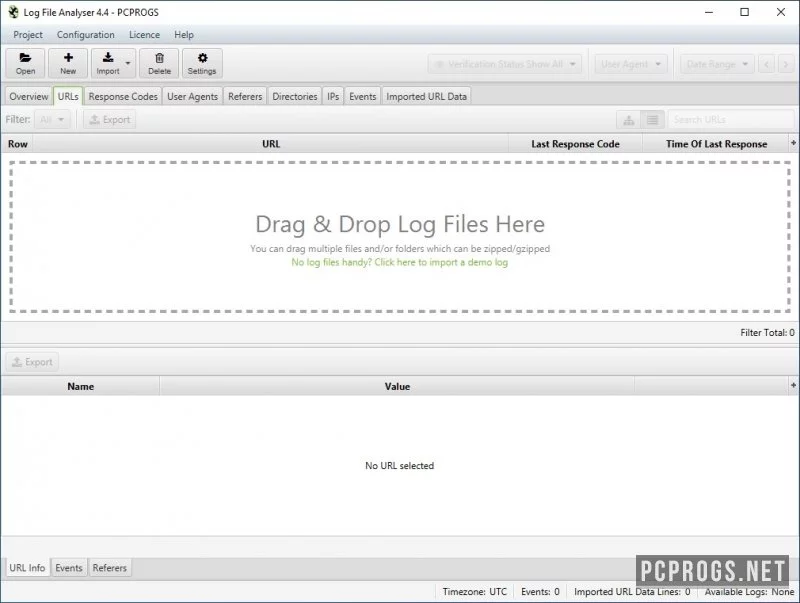Screen dimensions: 800x603
Task: Open Settings gear toolbar button
Action: 202,63
